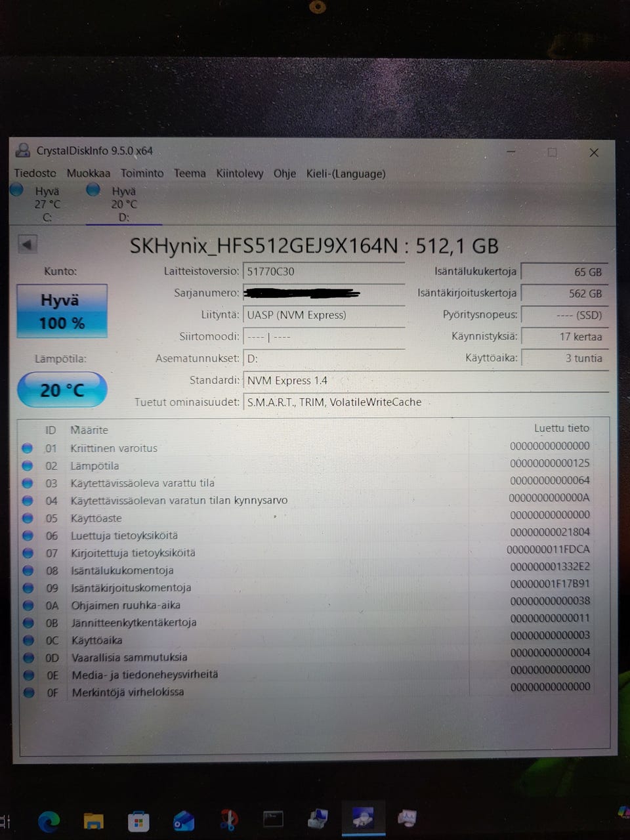
Task: Click raw value 00000001F17B91
Action: tap(549, 583)
